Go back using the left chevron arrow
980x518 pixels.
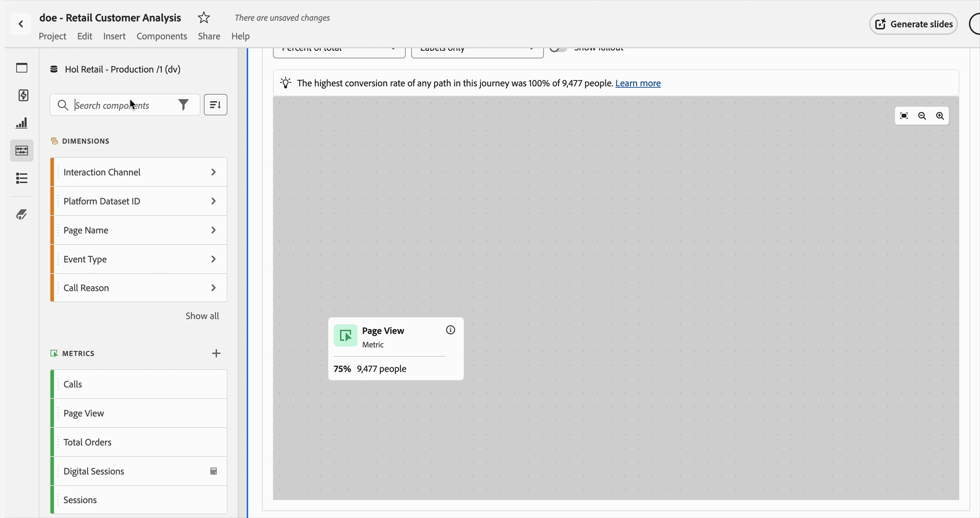point(21,24)
